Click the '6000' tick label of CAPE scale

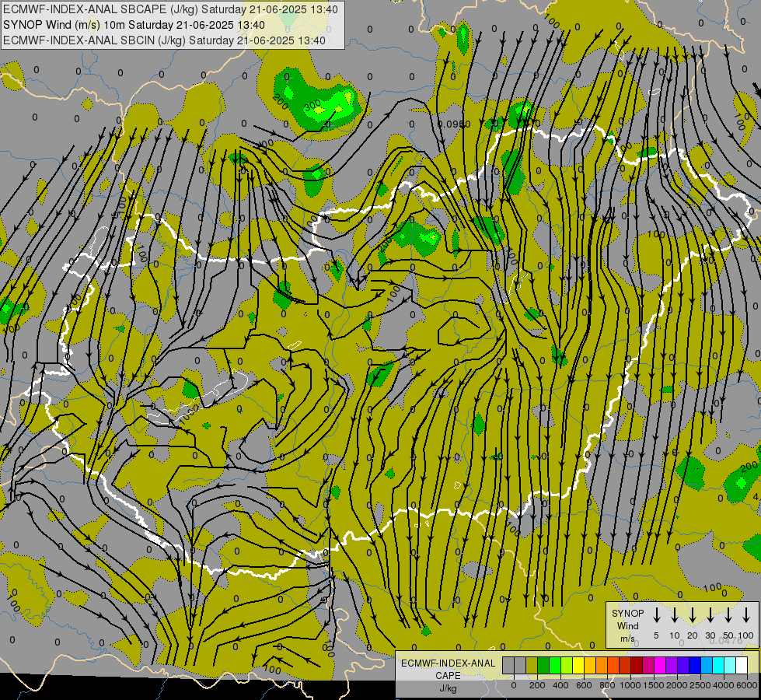tap(747, 685)
